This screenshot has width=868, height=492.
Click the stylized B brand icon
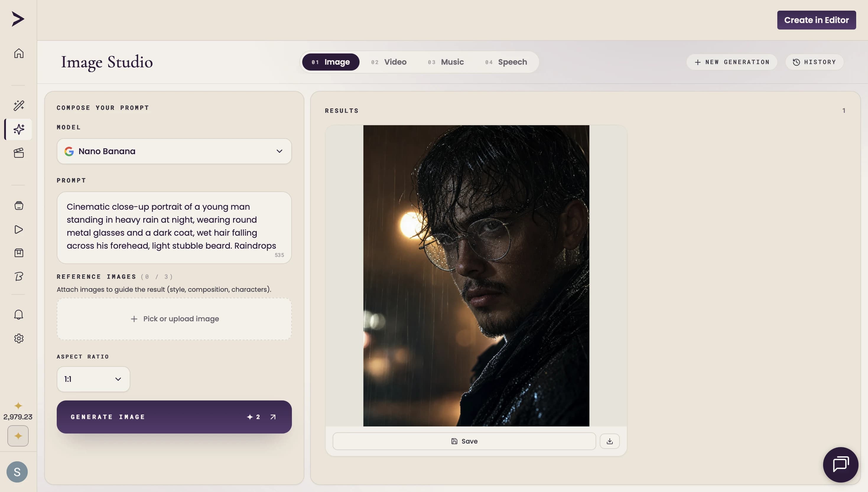19,276
